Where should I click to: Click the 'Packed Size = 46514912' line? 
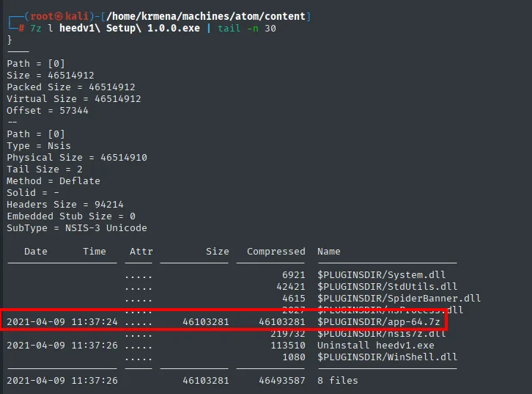[x=71, y=87]
